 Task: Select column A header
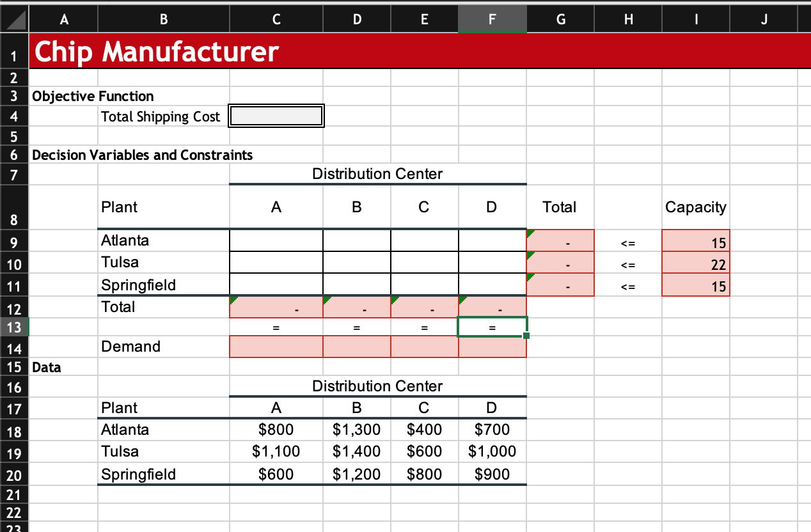click(x=63, y=20)
